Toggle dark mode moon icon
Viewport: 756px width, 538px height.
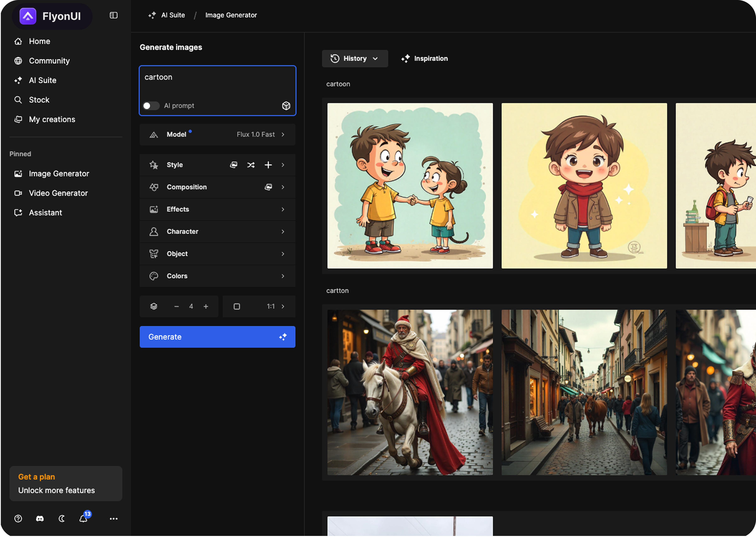62,519
